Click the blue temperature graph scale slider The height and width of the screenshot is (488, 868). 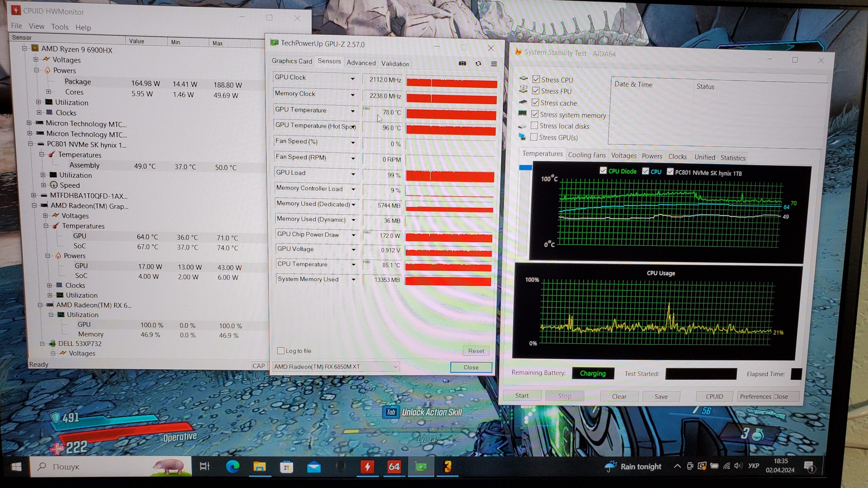click(525, 167)
